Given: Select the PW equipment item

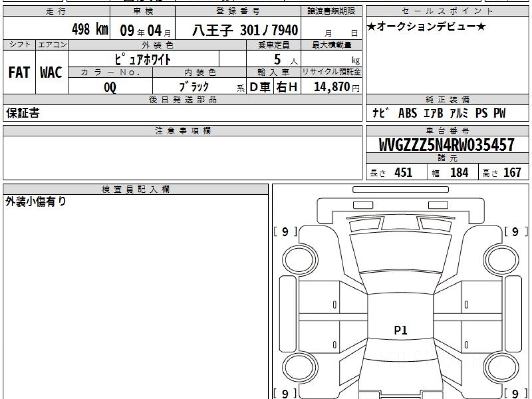Looking at the screenshot, I should (x=499, y=113).
